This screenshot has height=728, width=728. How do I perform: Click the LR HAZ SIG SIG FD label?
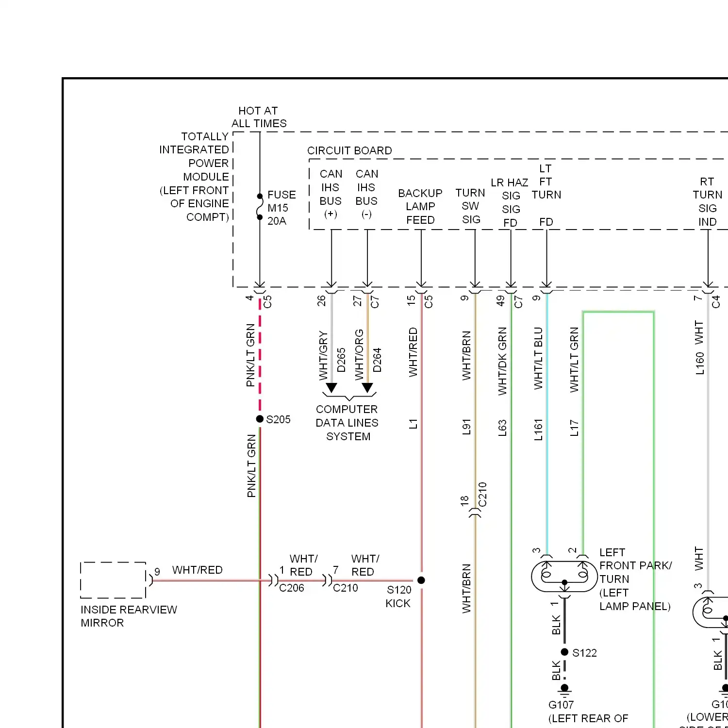coord(510,203)
